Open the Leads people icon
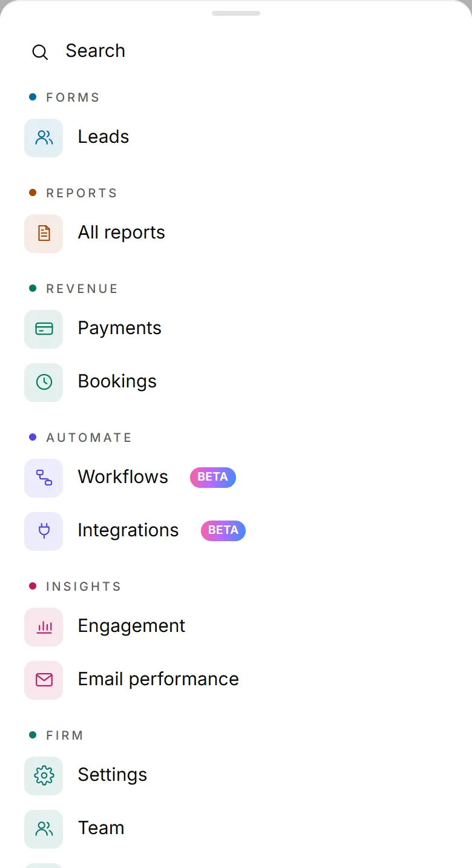The image size is (472, 868). tap(44, 138)
